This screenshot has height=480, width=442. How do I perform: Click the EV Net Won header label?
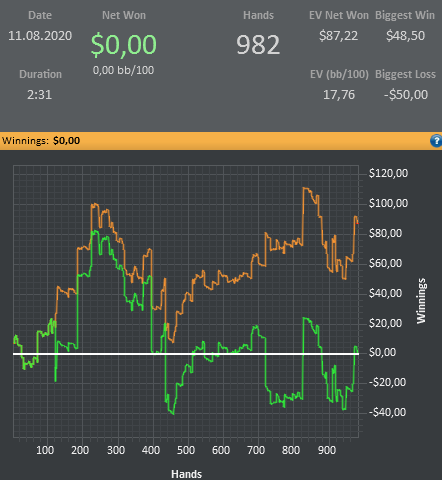click(x=339, y=15)
